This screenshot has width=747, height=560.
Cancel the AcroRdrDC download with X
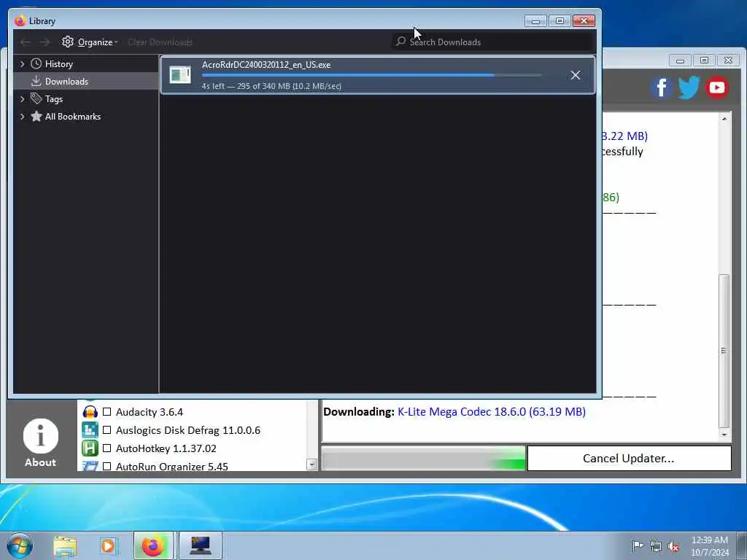click(x=575, y=75)
